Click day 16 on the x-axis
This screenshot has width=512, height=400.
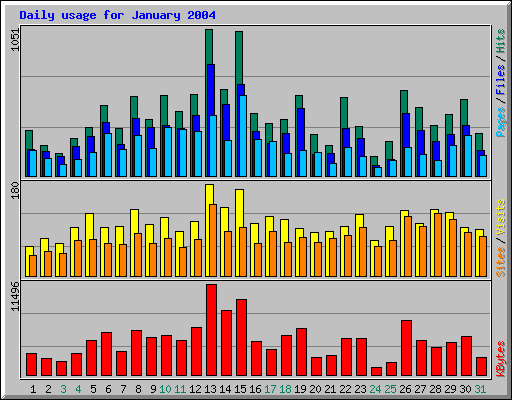(255, 389)
